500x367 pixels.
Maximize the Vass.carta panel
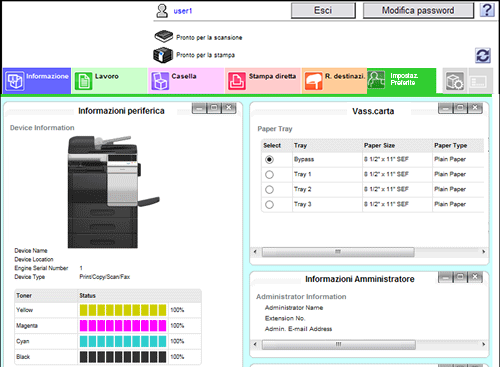point(460,108)
